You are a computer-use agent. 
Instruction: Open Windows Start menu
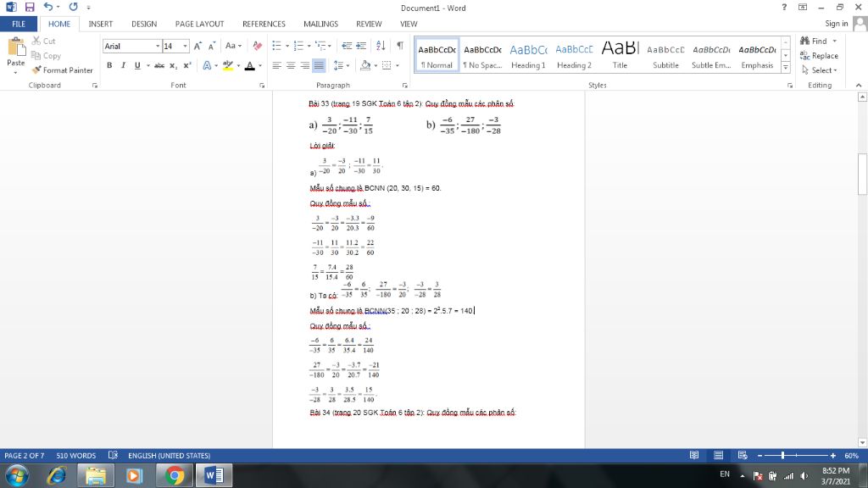coord(17,476)
